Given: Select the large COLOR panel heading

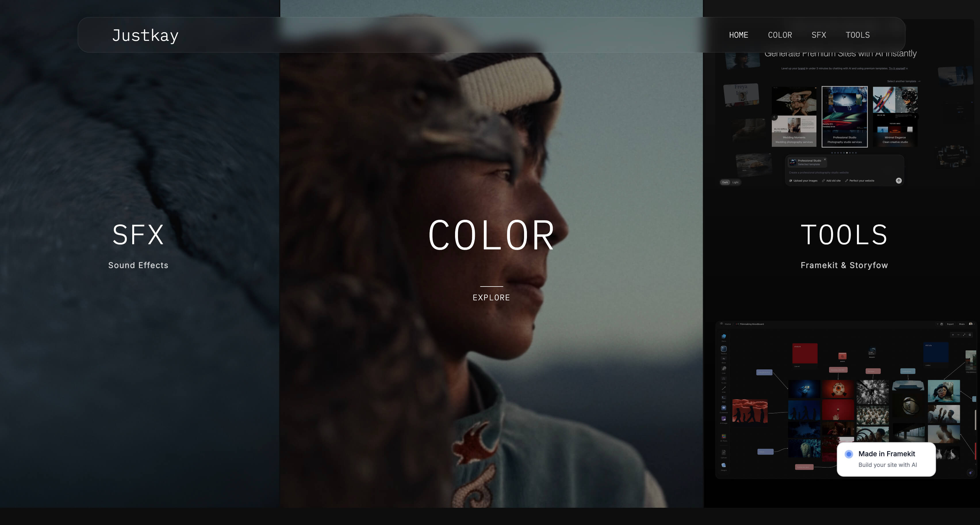Looking at the screenshot, I should [x=491, y=235].
